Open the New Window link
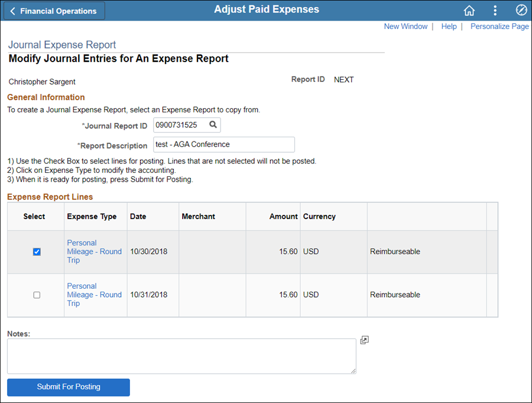 (406, 27)
